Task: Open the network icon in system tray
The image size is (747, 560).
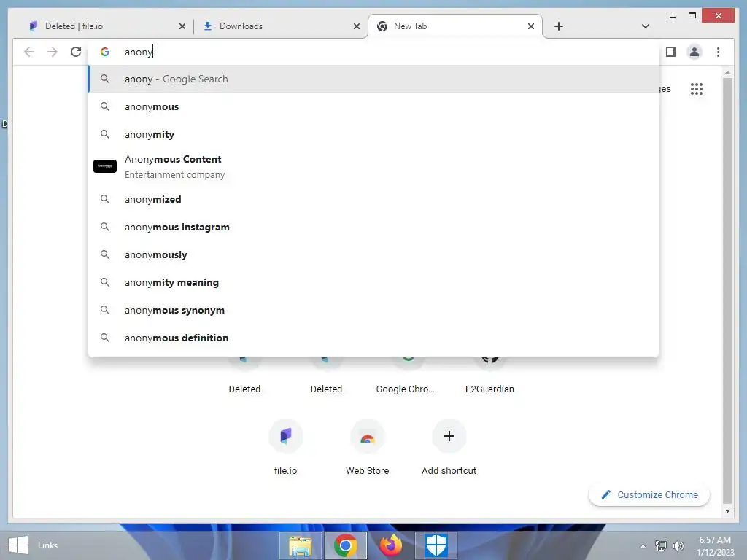Action: tap(661, 545)
